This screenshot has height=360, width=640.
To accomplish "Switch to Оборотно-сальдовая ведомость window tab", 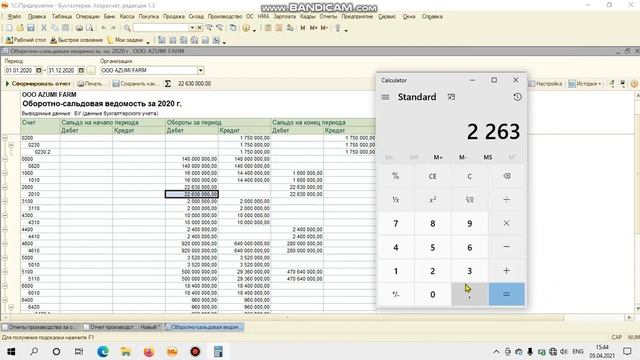I will pyautogui.click(x=204, y=327).
